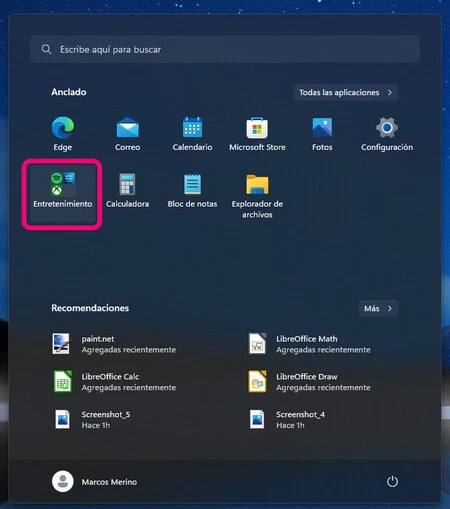450x509 pixels.
Task: Click the search field Escribe aquí para buscar
Action: tap(225, 50)
